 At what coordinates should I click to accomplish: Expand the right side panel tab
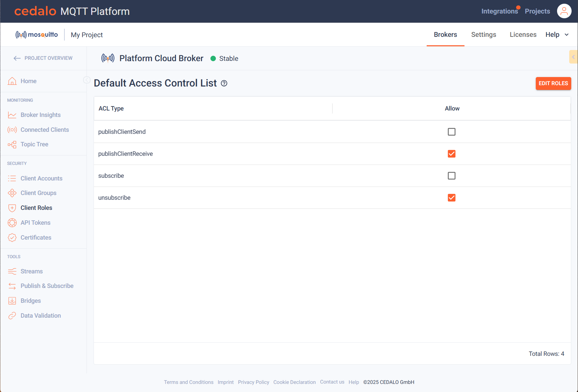[573, 57]
